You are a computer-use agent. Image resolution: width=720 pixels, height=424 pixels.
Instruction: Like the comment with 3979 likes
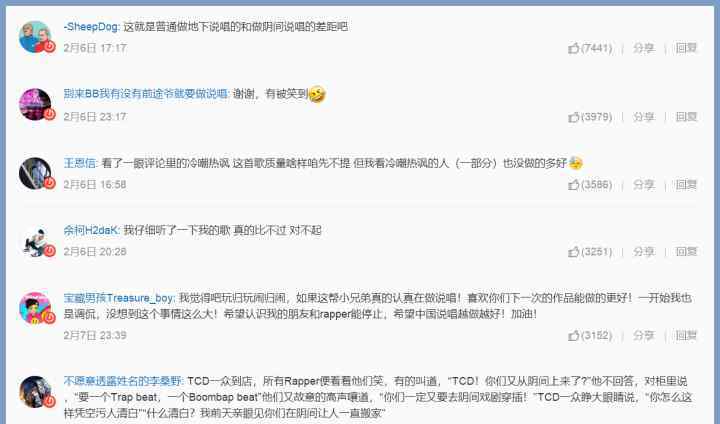coord(590,117)
